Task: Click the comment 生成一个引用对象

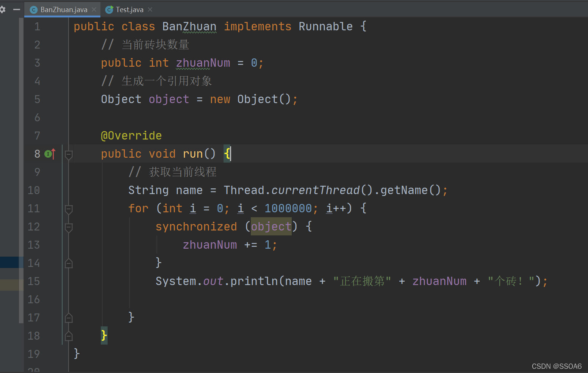Action: coord(167,81)
